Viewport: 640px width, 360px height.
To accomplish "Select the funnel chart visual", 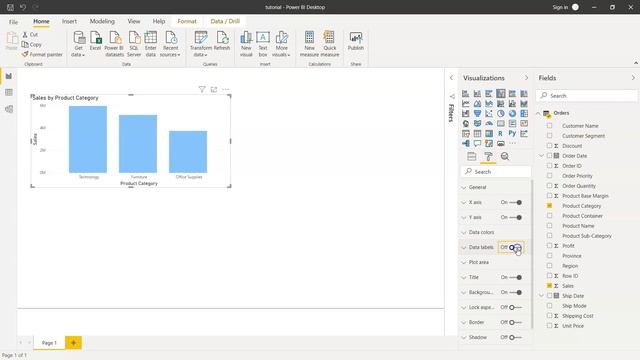I will [477, 113].
